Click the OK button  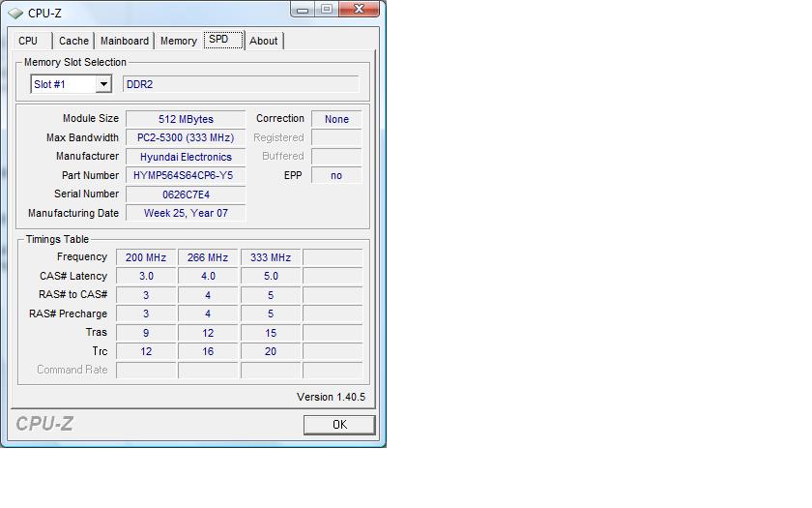(x=339, y=425)
